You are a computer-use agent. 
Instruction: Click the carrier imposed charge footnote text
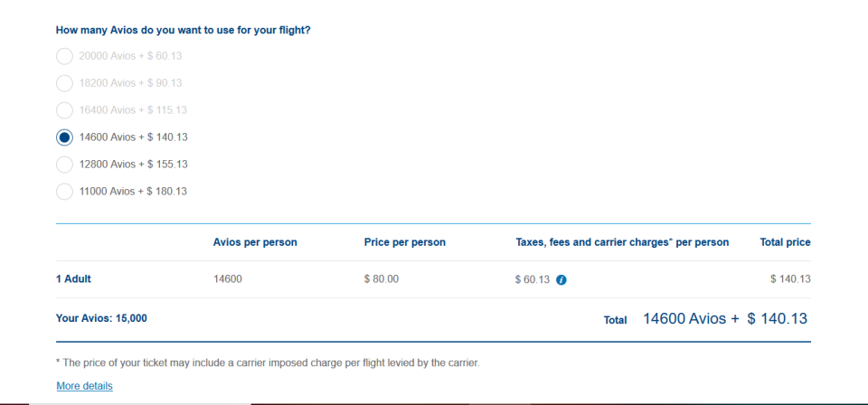click(268, 363)
